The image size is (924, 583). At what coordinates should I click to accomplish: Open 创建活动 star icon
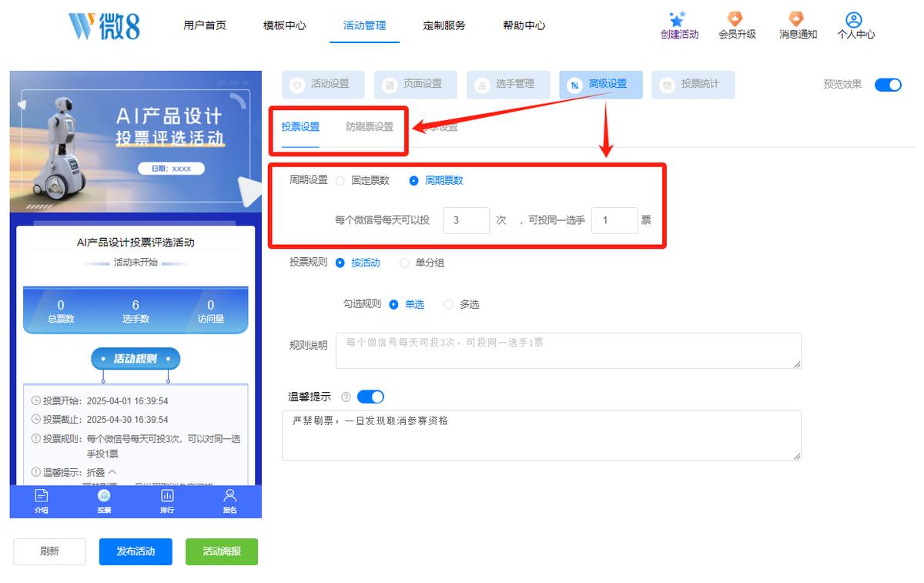tap(678, 19)
